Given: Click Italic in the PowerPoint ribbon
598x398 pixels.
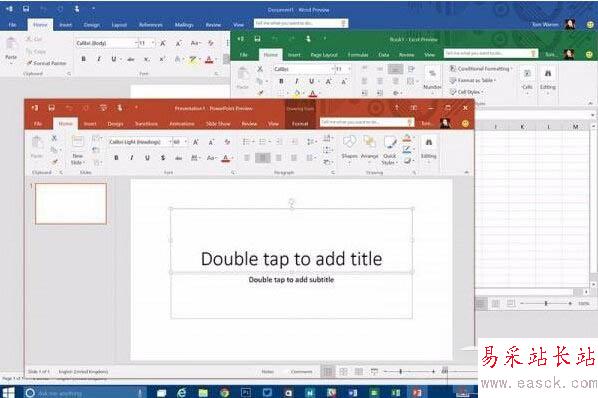Looking at the screenshot, I should point(132,157).
